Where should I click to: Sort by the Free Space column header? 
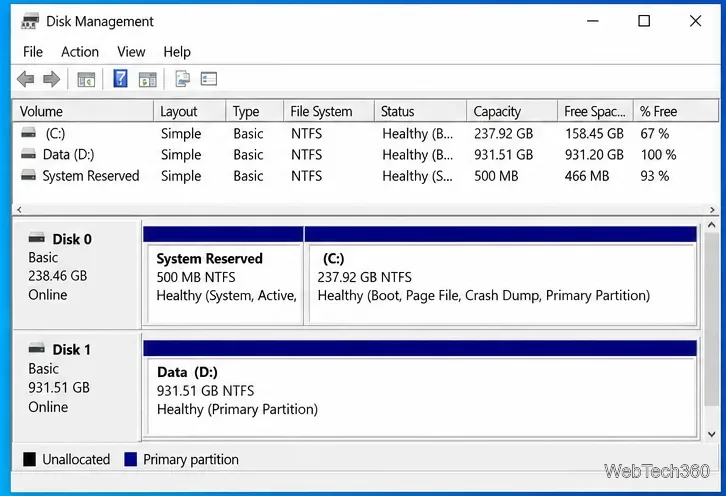coord(595,111)
